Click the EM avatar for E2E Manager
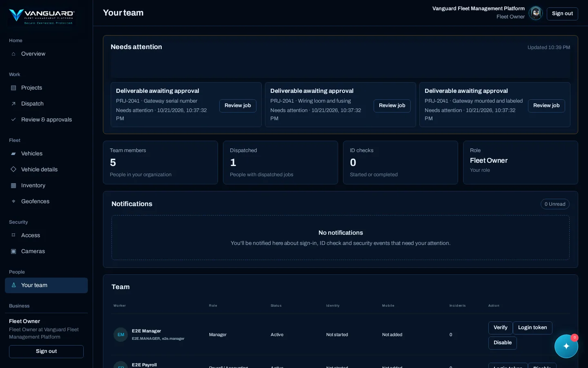This screenshot has width=588, height=368. click(x=121, y=334)
